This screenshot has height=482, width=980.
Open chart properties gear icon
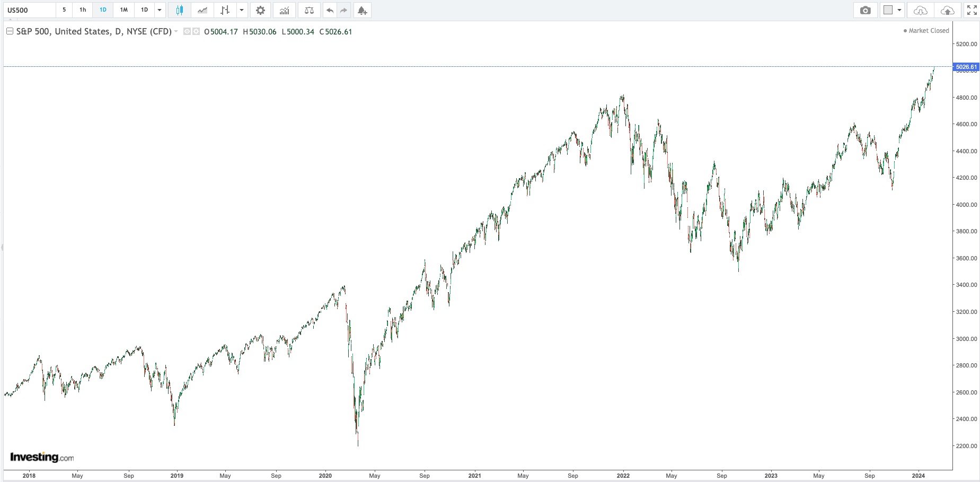260,10
